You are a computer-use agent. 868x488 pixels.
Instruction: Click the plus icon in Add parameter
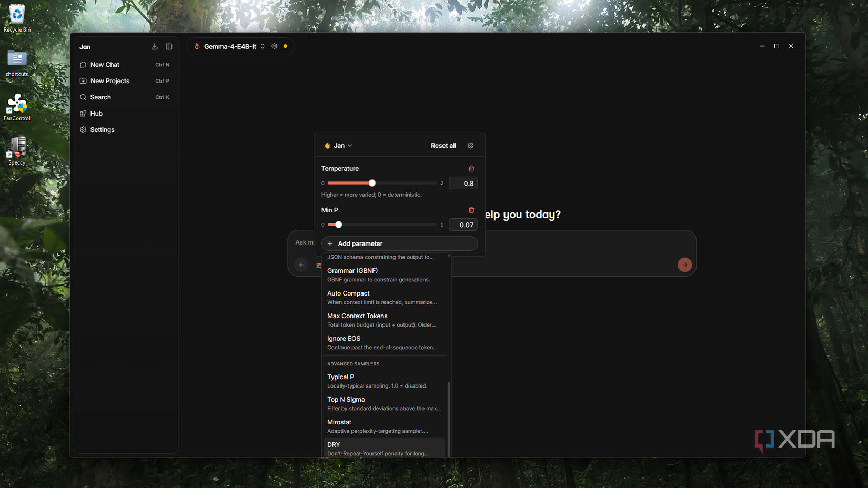pos(330,243)
